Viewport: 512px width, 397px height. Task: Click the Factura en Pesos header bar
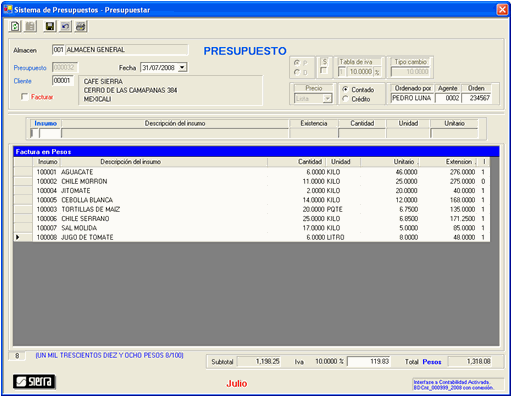tap(256, 152)
